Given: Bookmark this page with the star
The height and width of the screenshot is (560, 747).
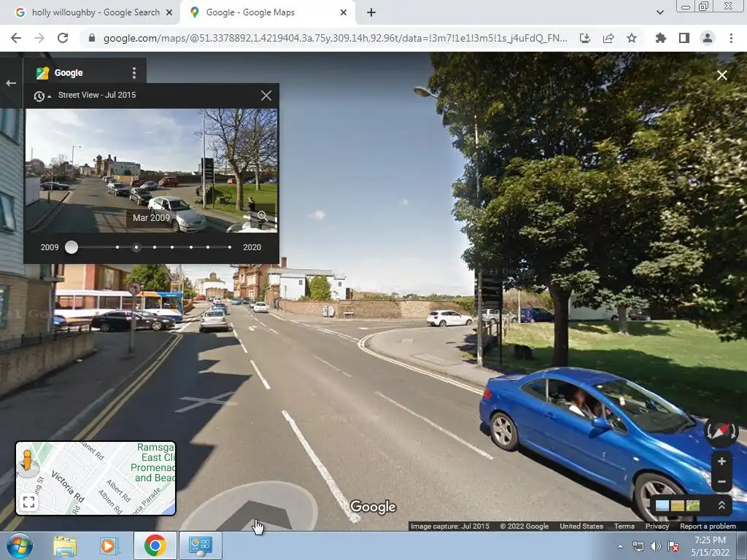Looking at the screenshot, I should coord(632,38).
